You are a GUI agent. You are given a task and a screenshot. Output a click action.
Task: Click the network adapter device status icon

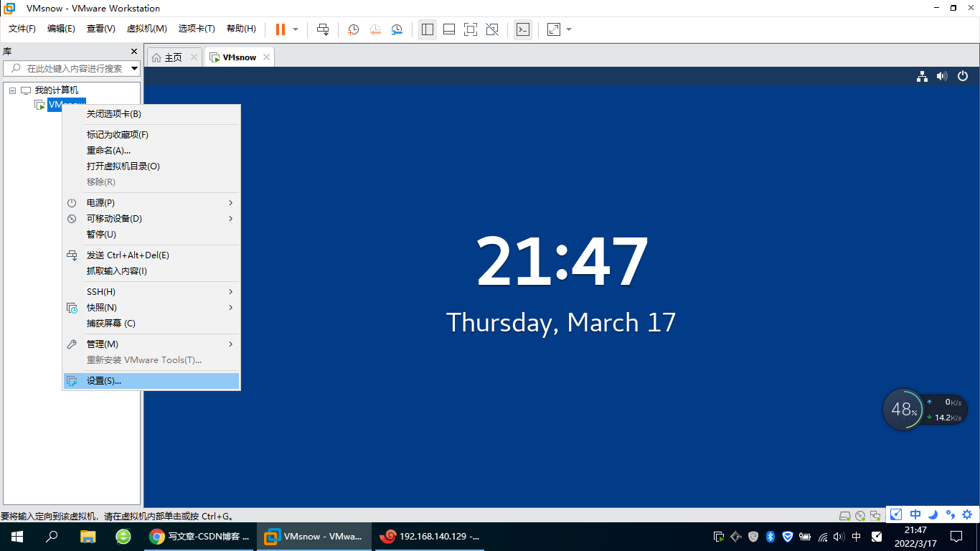[x=875, y=516]
